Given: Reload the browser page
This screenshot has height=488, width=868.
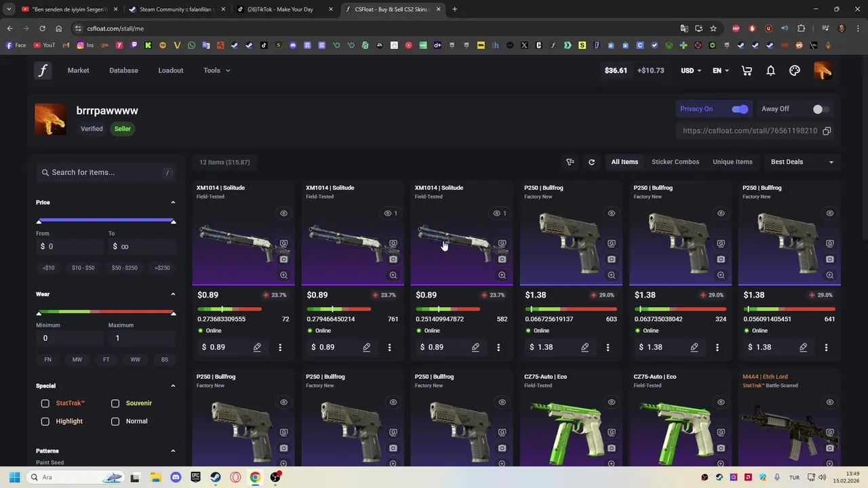Looking at the screenshot, I should [x=42, y=28].
